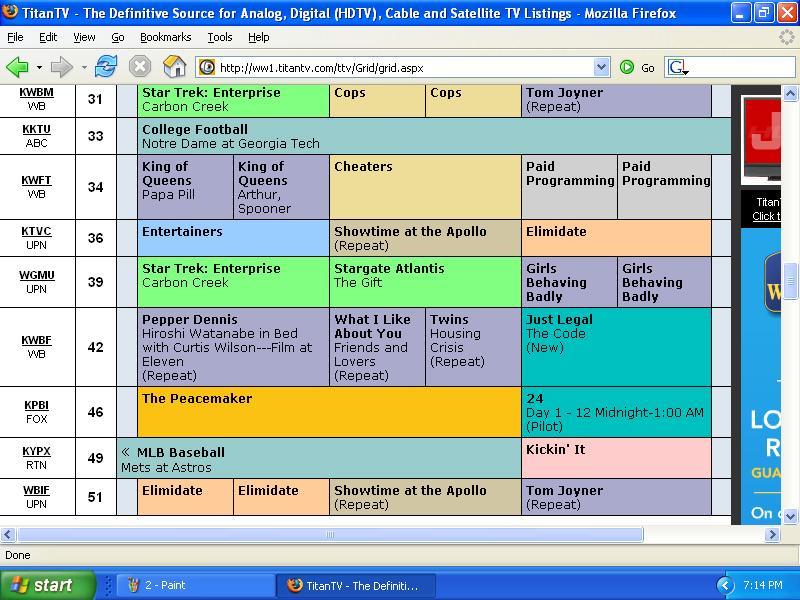The height and width of the screenshot is (600, 800).
Task: Click the green Go button icon
Action: click(627, 67)
